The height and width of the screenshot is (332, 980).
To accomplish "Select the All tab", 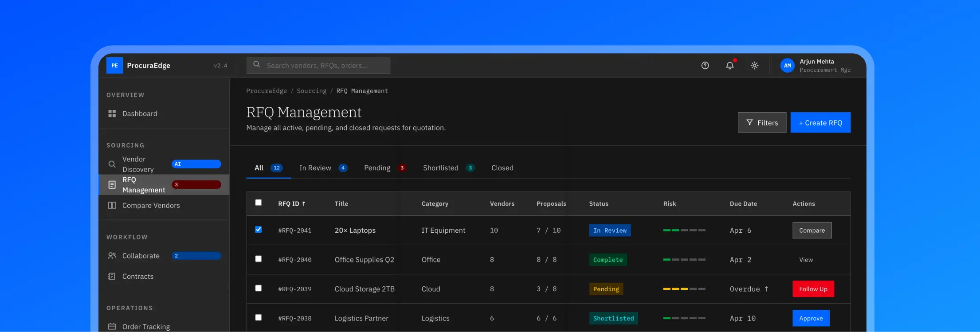I will pos(268,168).
